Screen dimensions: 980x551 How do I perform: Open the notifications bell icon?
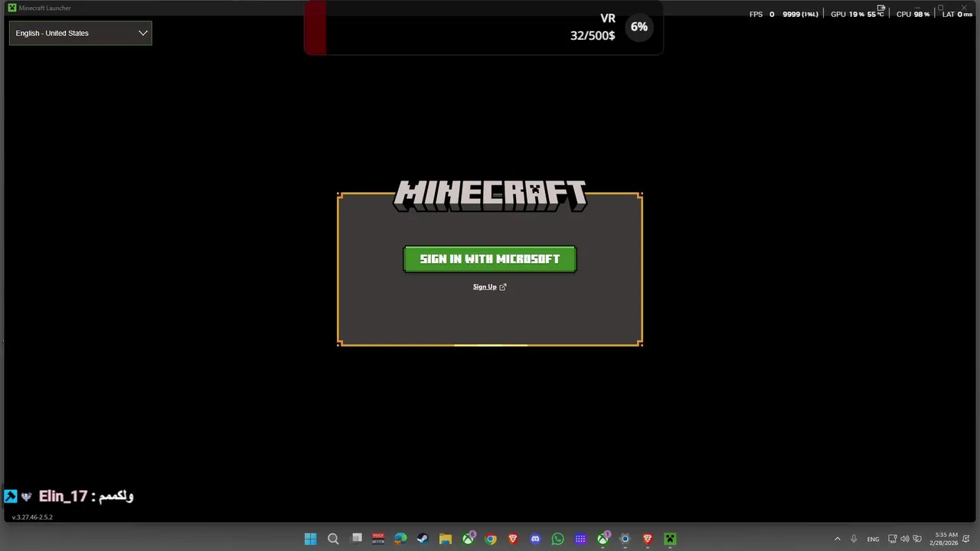click(968, 539)
